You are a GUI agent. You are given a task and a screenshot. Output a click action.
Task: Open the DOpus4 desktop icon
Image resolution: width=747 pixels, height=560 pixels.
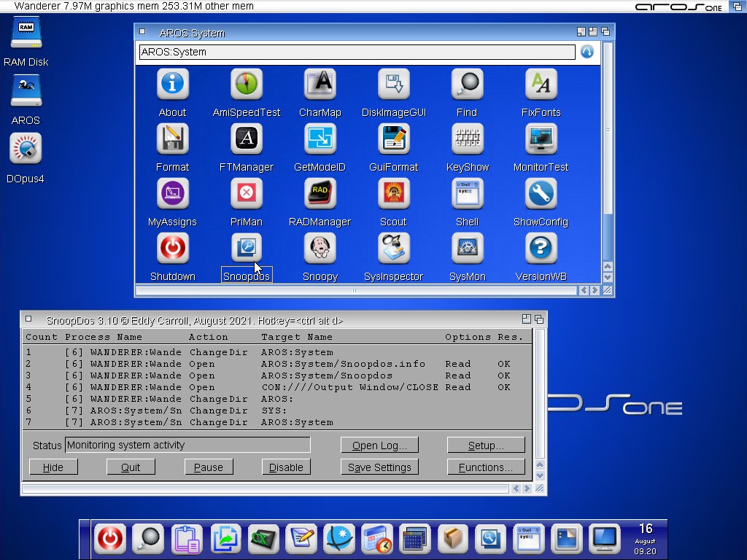coord(26,149)
